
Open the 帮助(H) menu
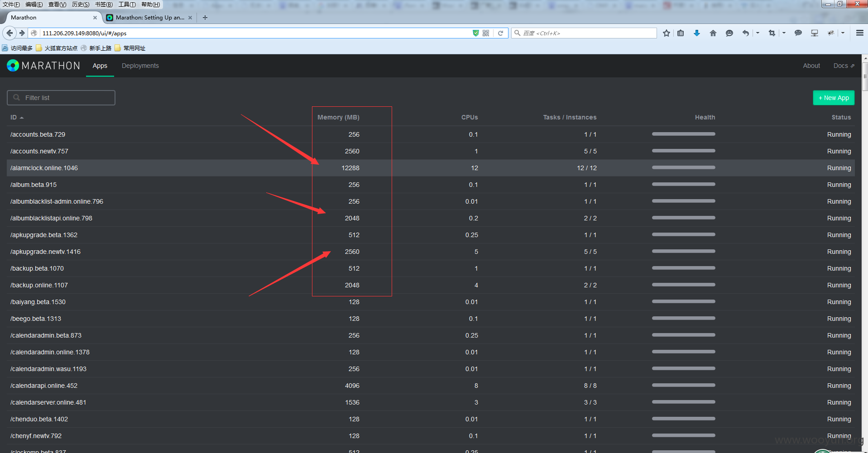[151, 4]
